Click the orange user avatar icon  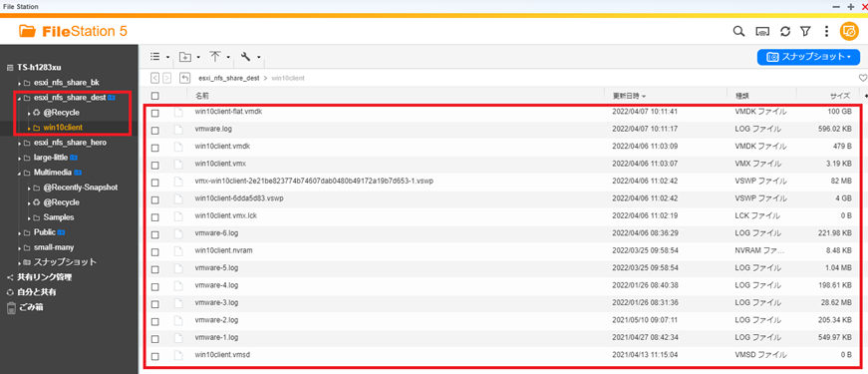(x=848, y=32)
